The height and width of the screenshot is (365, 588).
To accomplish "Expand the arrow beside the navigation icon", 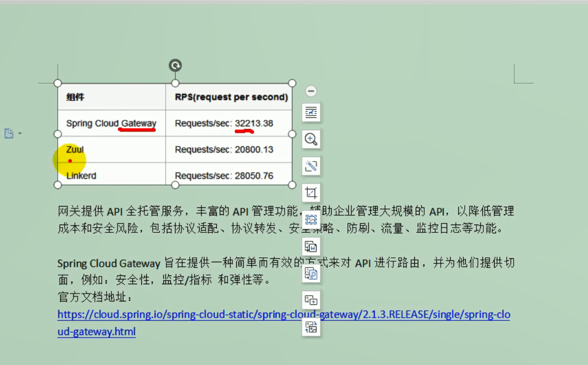I will 20,133.
